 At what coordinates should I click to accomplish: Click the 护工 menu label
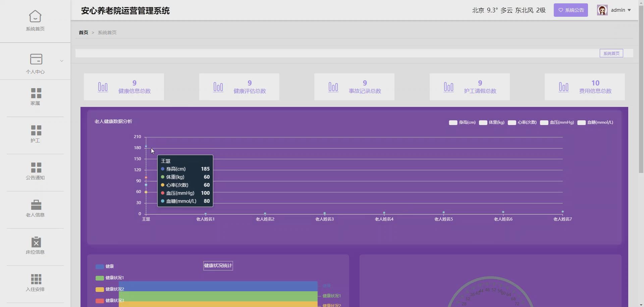(35, 140)
